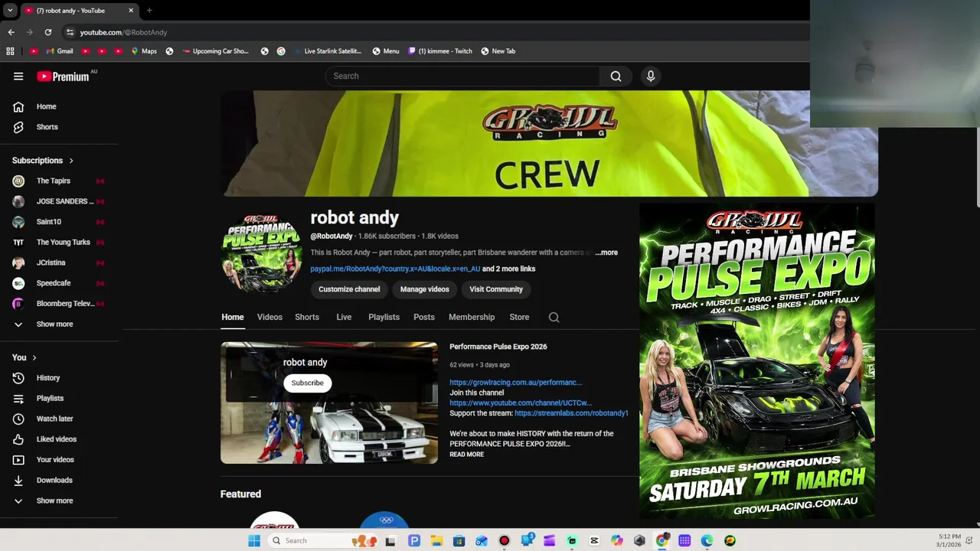Expand video description with READ MORE

click(x=466, y=455)
